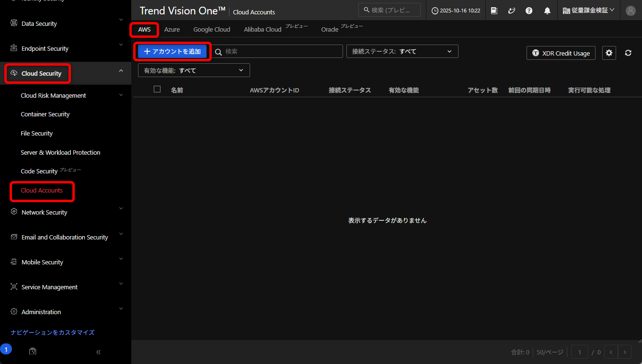Image resolution: width=642 pixels, height=364 pixels.
Task: Open the user profile avatar
Action: (631, 11)
